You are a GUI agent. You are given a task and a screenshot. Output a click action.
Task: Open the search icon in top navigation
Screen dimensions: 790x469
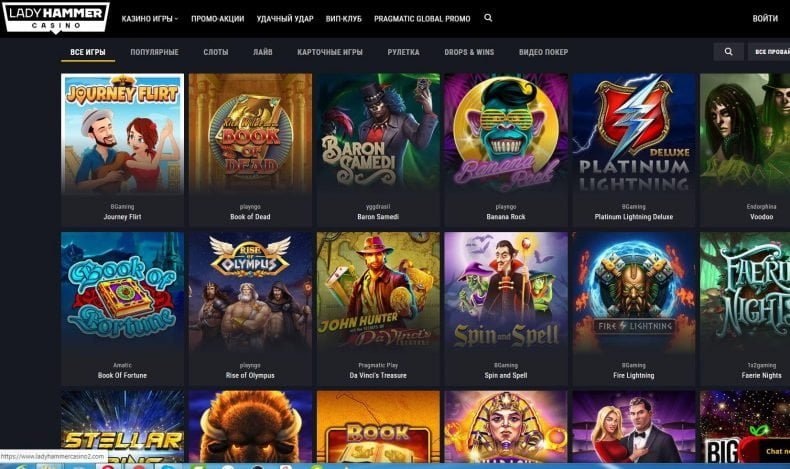[488, 18]
